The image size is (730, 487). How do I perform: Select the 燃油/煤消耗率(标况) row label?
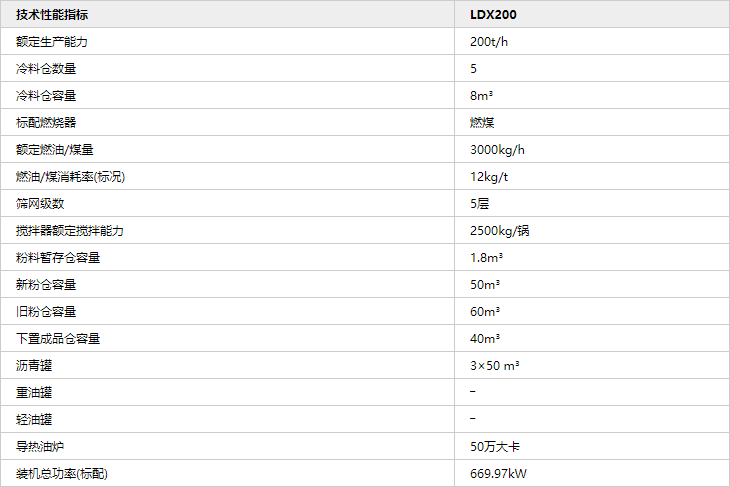coord(70,176)
